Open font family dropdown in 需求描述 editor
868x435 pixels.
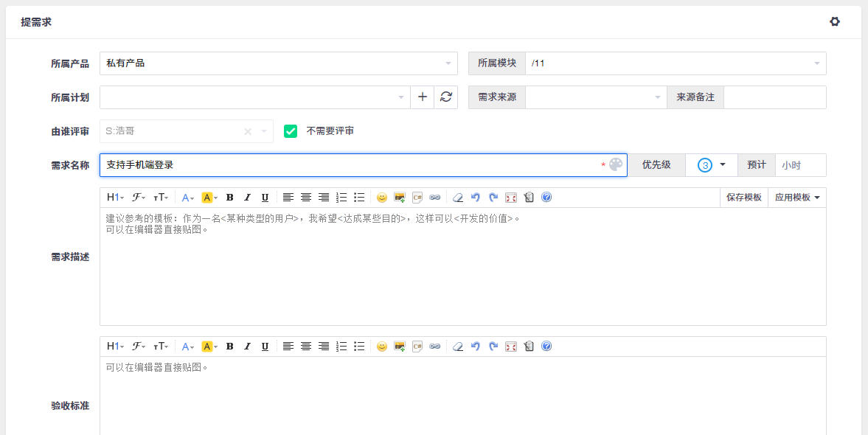click(x=139, y=197)
